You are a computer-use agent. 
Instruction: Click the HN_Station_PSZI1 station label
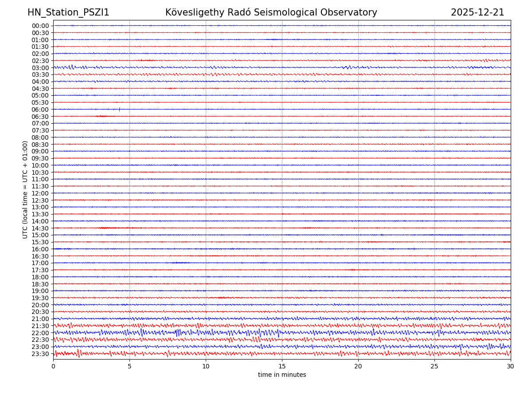(x=68, y=12)
